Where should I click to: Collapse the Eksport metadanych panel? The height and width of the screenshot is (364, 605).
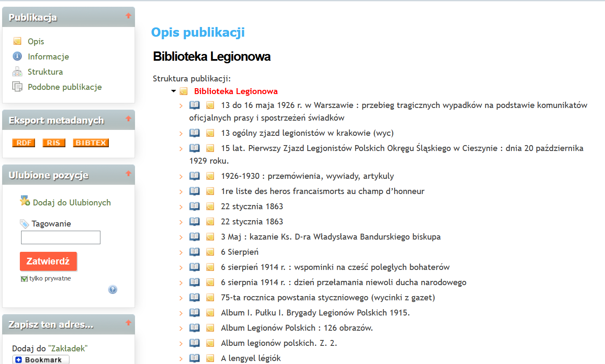click(x=128, y=119)
